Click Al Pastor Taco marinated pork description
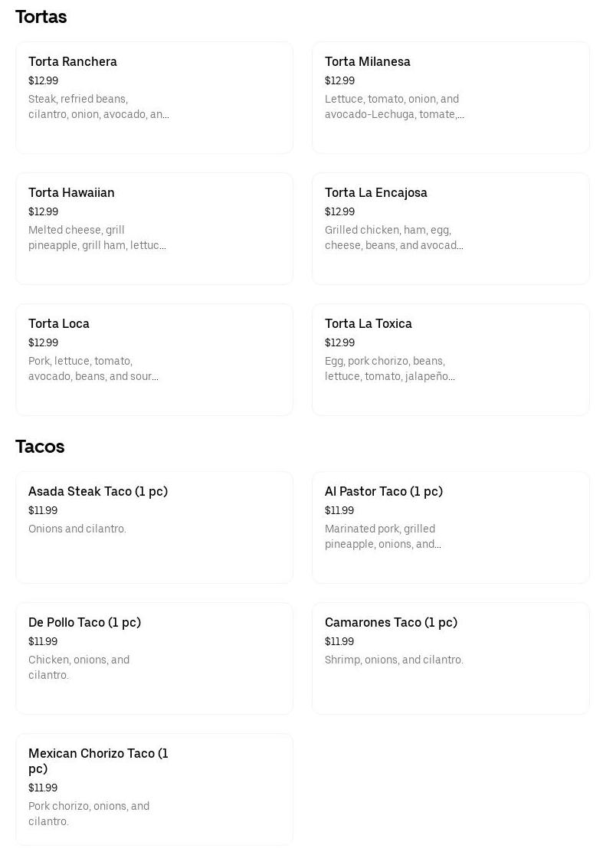The width and height of the screenshot is (616, 855). pyautogui.click(x=382, y=537)
